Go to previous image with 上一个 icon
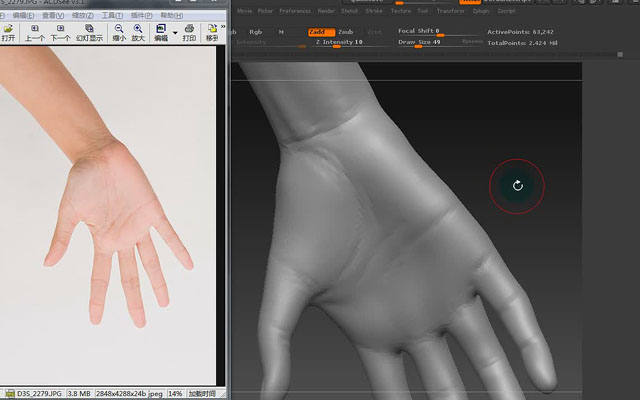This screenshot has height=400, width=640. coord(35,33)
